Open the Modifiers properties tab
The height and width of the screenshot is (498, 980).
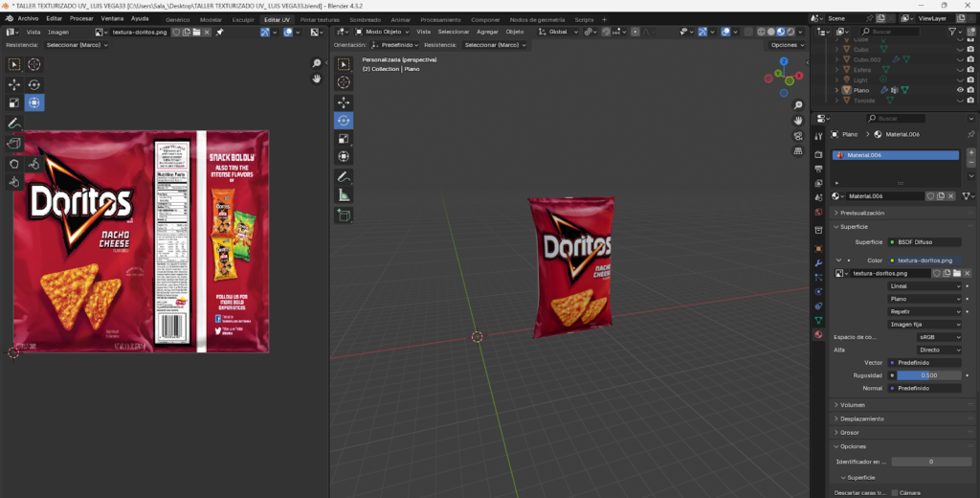pos(819,262)
